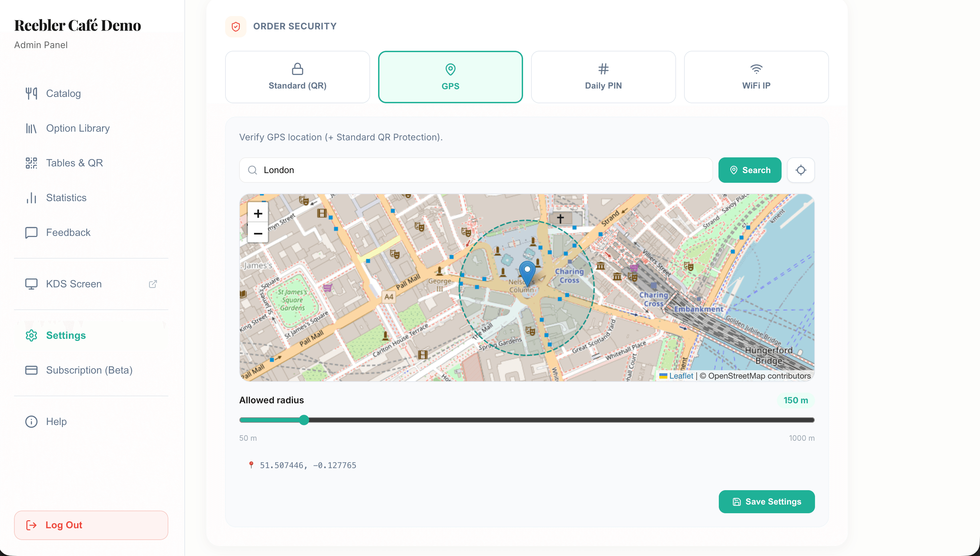Click the blue map location pin
Screen dimensions: 980x556
pos(527,272)
